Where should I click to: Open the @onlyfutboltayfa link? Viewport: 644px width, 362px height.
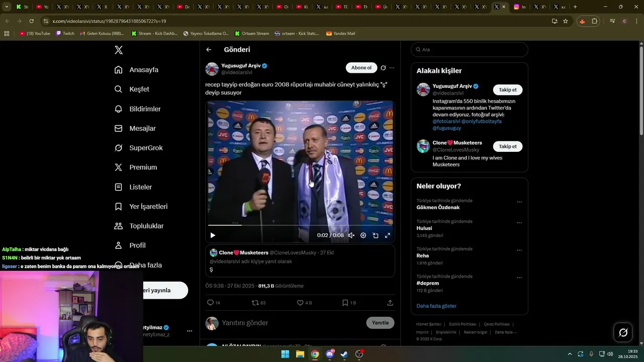[481, 121]
